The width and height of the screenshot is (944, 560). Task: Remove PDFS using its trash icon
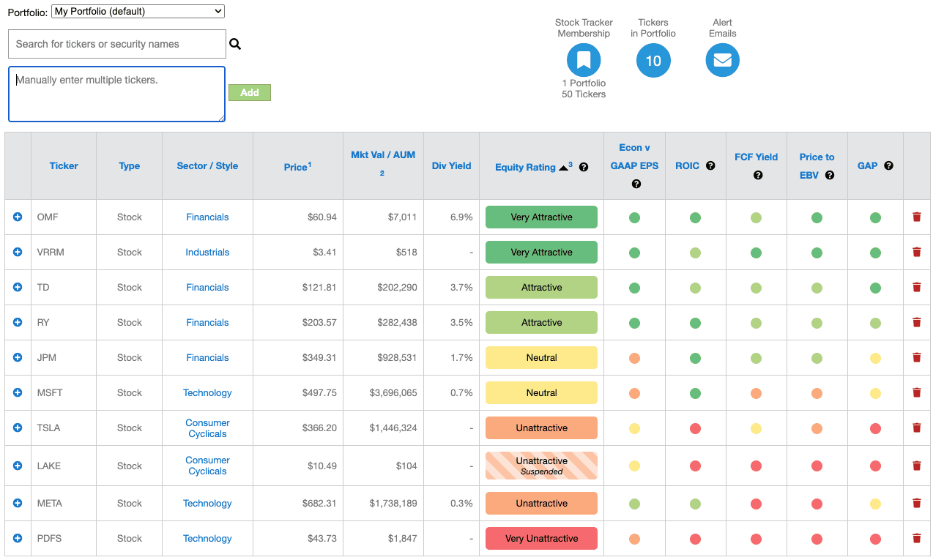point(917,538)
